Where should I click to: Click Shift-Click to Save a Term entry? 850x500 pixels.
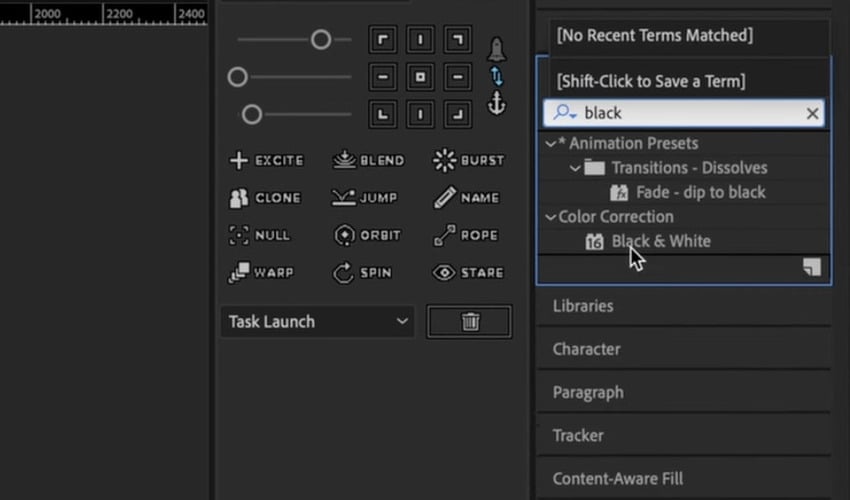coord(651,81)
